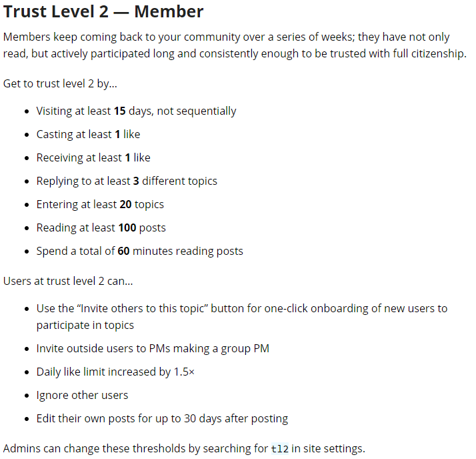Click the bold number 3
Viewport: 476px width, 459px height.
[136, 181]
